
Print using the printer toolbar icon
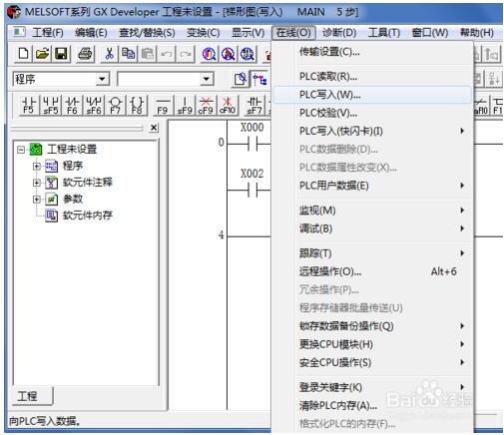coord(85,54)
